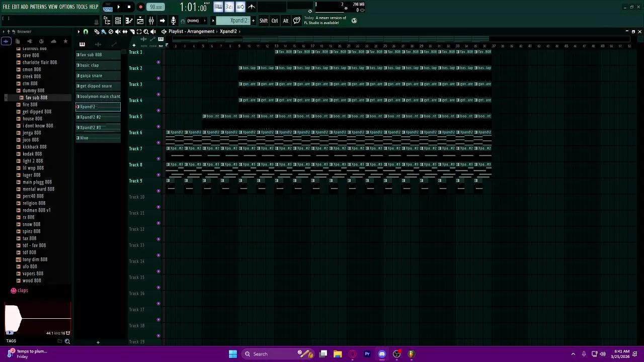Open the ADD menu

pos(24,7)
